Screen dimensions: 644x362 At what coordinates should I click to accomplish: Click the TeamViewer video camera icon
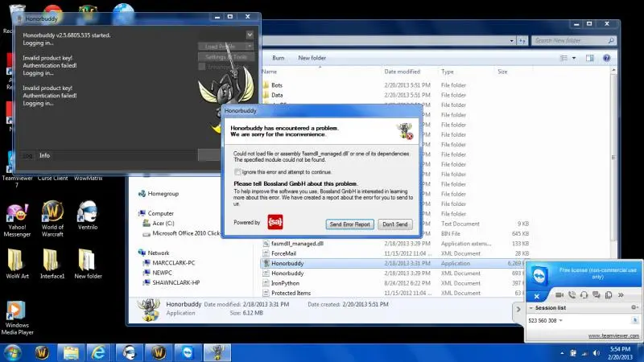click(x=559, y=296)
